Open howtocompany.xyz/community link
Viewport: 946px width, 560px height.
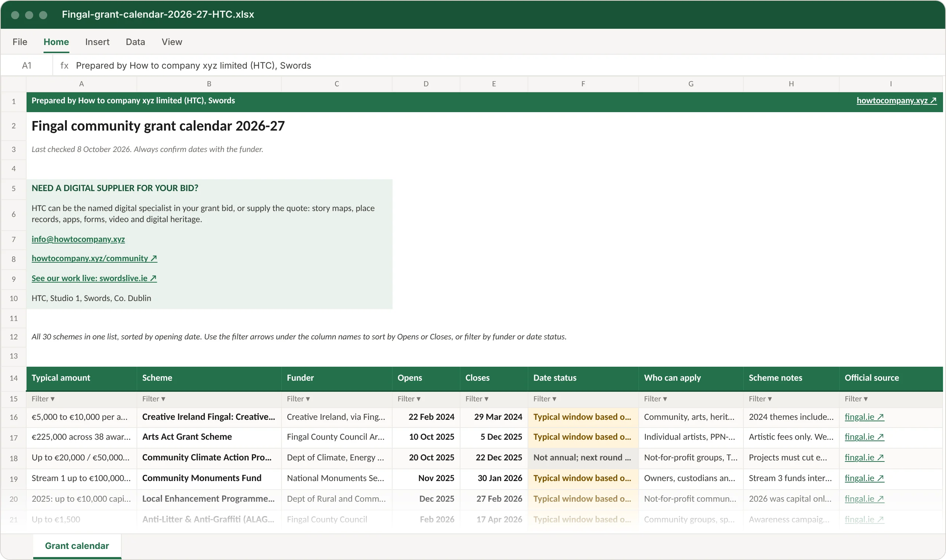[94, 258]
